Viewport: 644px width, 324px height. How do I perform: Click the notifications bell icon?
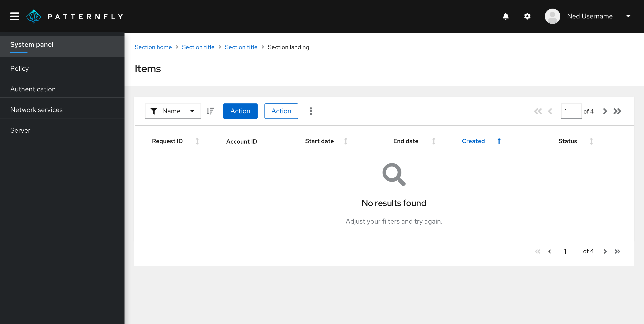(x=506, y=17)
